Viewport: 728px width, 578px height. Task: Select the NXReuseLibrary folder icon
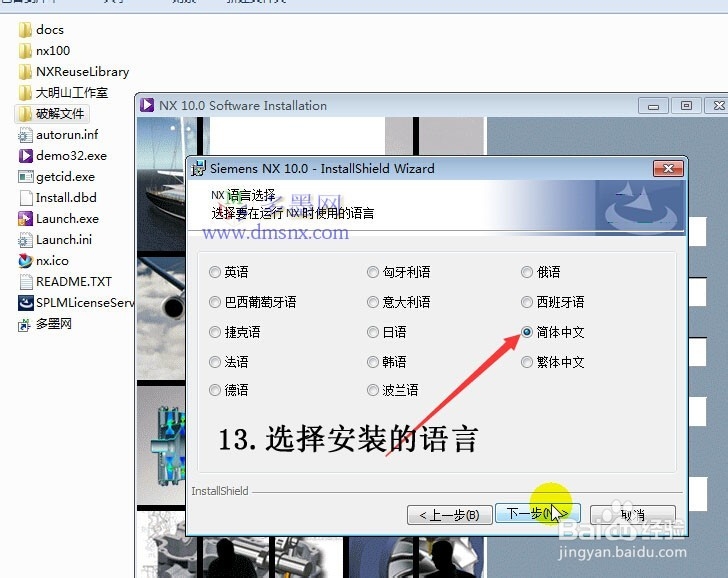point(25,72)
